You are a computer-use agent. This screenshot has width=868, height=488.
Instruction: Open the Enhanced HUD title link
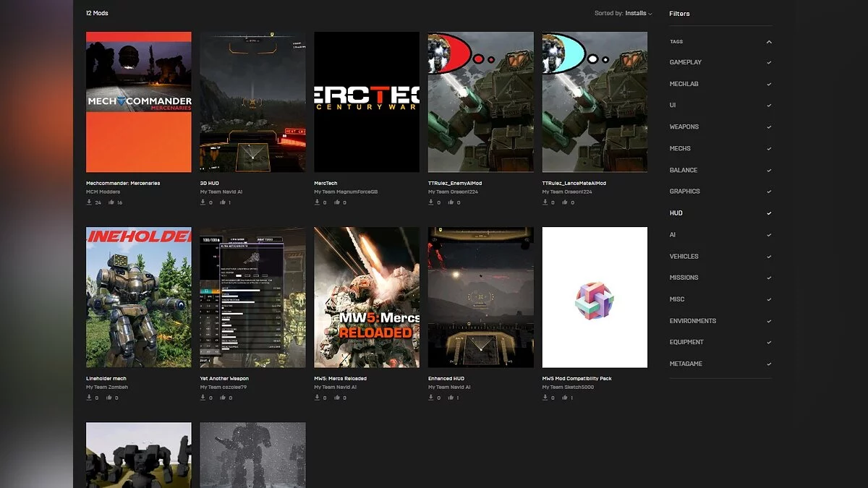(x=448, y=379)
